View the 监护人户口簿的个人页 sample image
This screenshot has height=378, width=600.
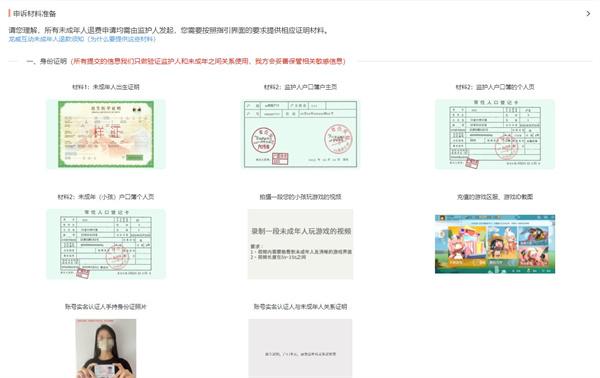(x=495, y=134)
